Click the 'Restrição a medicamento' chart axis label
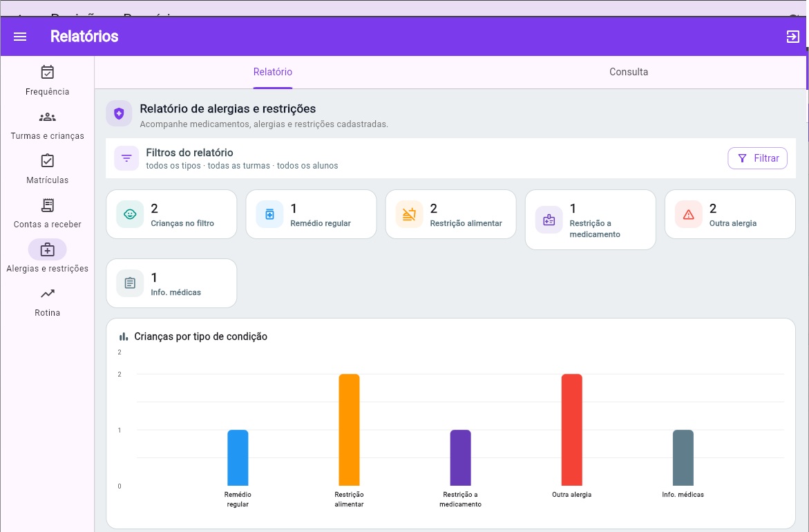This screenshot has height=532, width=809. 460,500
